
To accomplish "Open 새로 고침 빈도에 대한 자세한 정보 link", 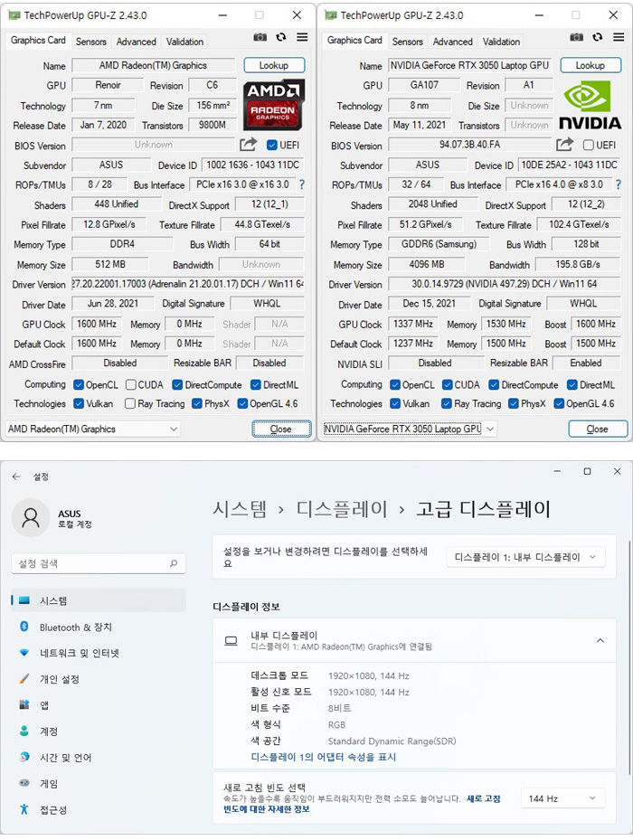I will [363, 804].
